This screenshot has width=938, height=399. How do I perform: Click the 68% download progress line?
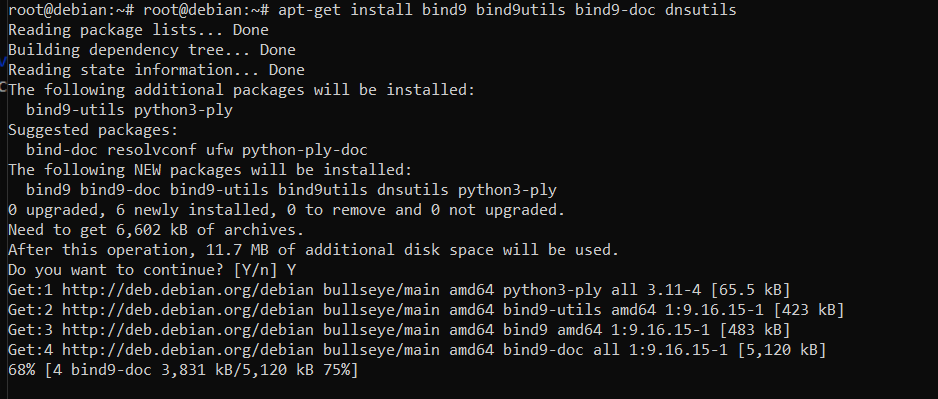183,371
